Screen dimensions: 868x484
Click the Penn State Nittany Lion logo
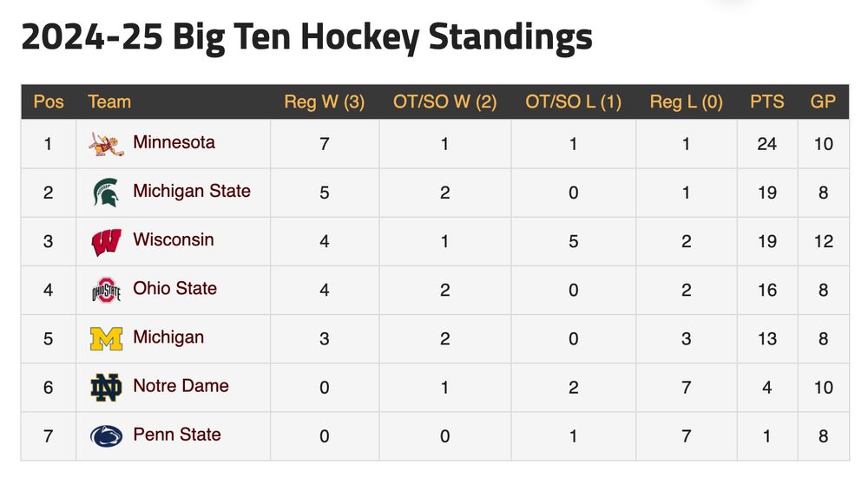pos(106,435)
